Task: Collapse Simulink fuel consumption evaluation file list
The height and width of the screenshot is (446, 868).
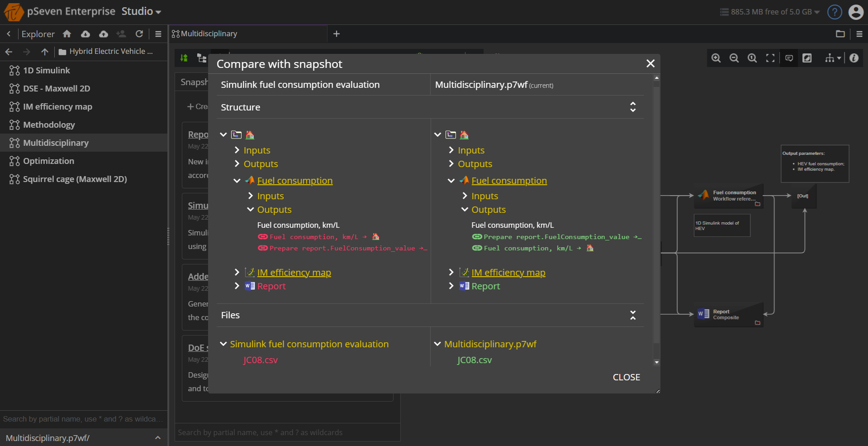Action: (223, 344)
